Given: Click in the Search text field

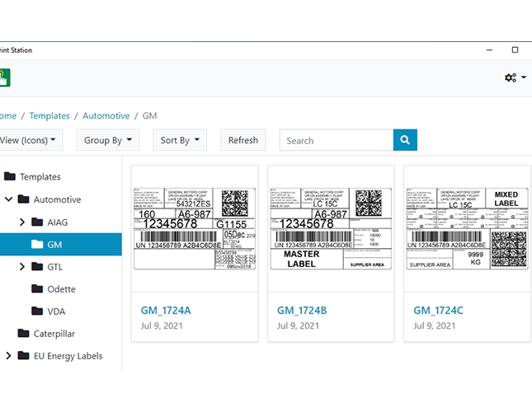Looking at the screenshot, I should [x=336, y=140].
